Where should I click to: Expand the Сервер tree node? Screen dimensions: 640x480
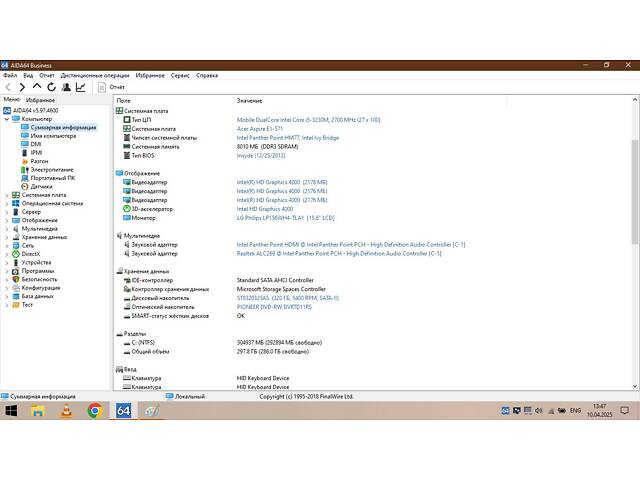click(x=7, y=212)
